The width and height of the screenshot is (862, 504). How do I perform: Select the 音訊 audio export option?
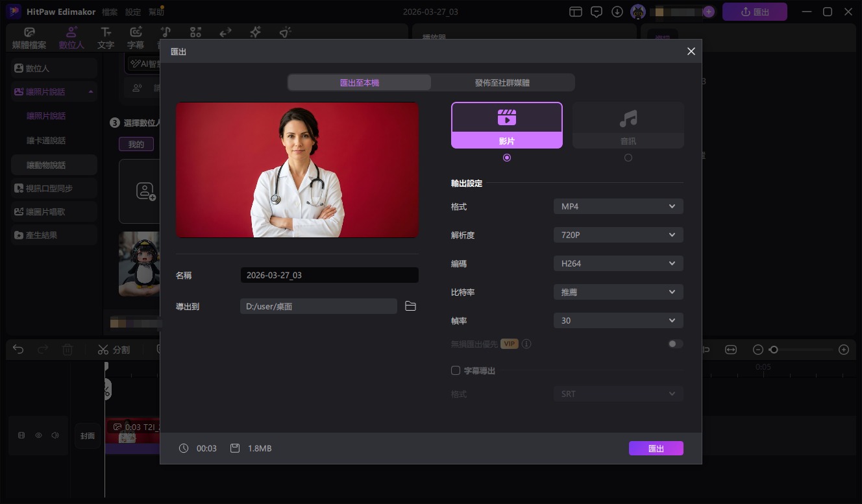point(628,125)
